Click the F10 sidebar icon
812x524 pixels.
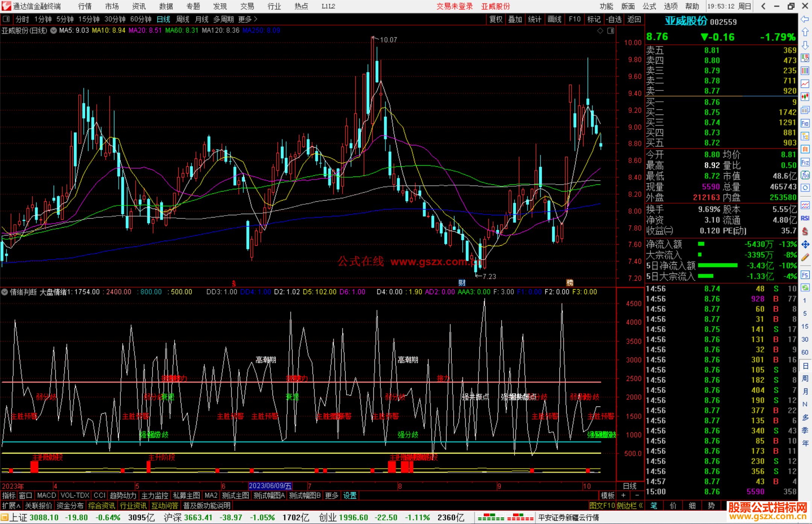[805, 124]
